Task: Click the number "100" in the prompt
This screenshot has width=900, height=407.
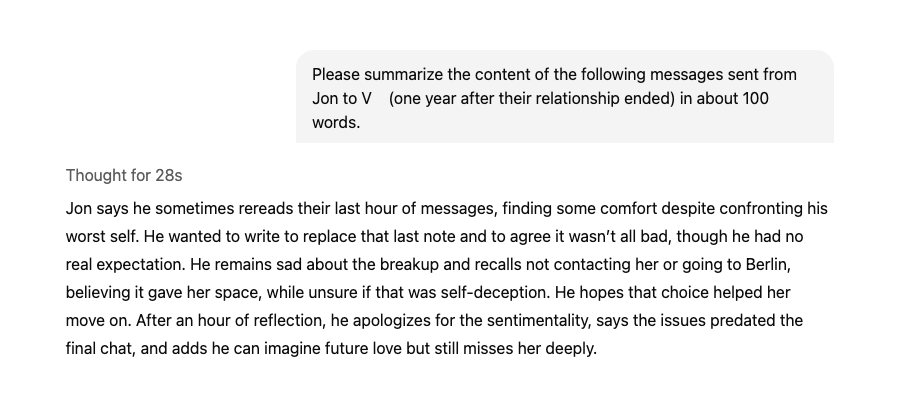Action: pyautogui.click(x=753, y=100)
